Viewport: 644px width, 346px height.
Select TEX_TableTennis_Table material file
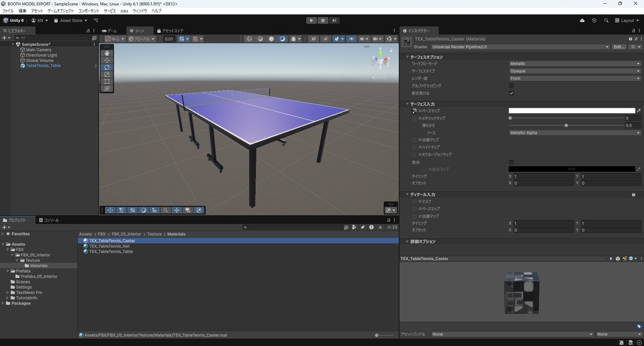click(x=111, y=252)
